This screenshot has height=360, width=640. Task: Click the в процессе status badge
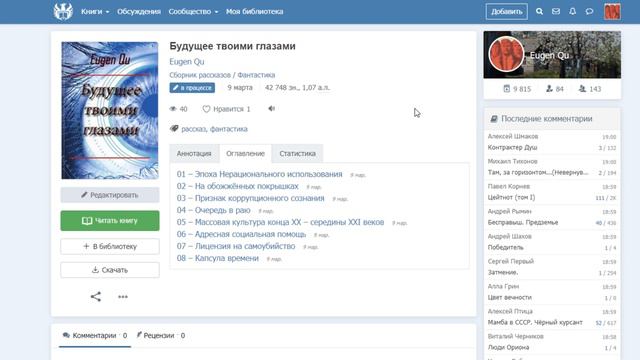192,88
